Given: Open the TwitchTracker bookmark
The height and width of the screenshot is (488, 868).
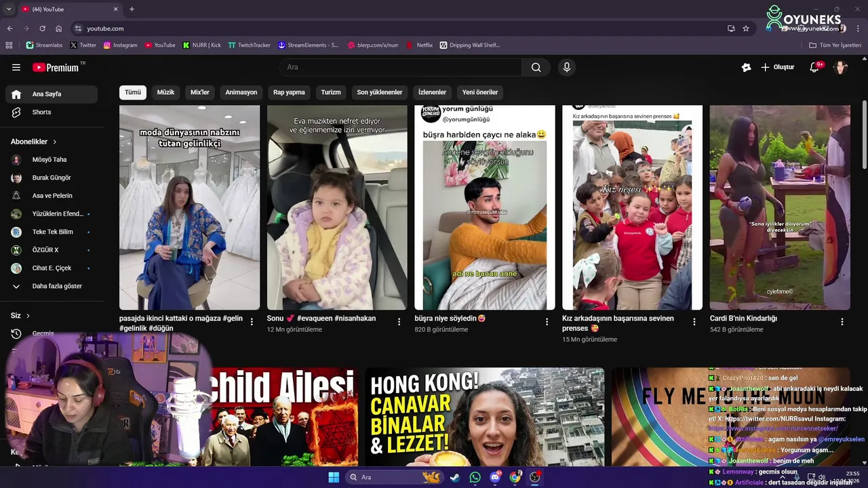Looking at the screenshot, I should 250,45.
